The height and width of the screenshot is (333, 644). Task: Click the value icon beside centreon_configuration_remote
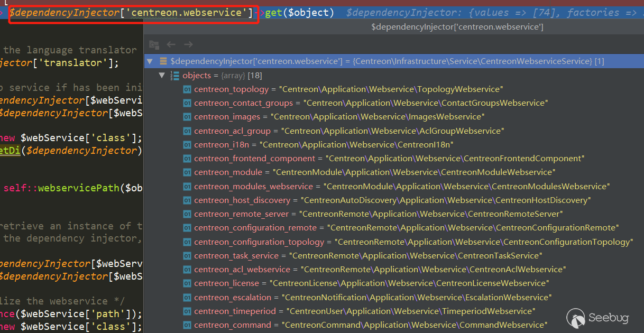[x=187, y=228]
